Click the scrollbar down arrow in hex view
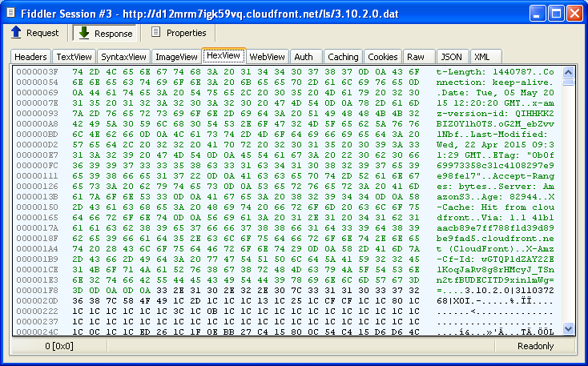 568,328
